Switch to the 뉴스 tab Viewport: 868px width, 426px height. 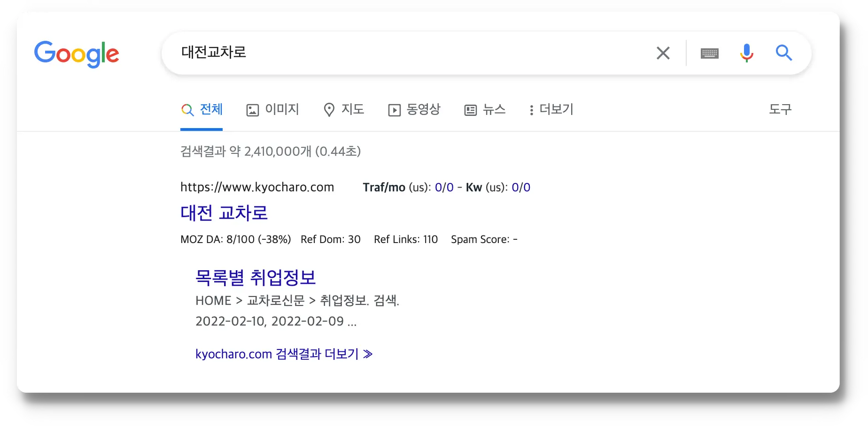pos(485,110)
